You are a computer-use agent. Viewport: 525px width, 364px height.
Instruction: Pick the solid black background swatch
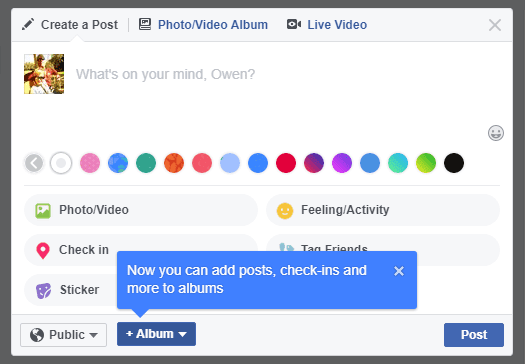coord(454,163)
